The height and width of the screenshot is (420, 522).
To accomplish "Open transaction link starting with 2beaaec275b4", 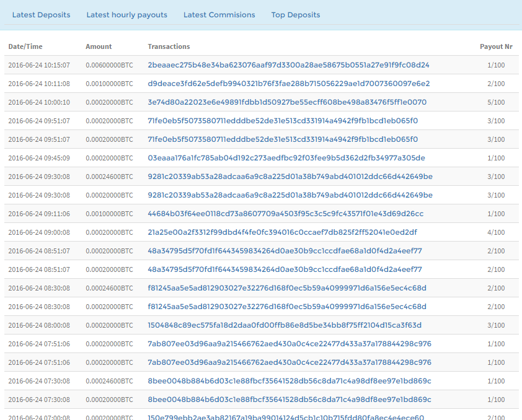I will tap(289, 65).
